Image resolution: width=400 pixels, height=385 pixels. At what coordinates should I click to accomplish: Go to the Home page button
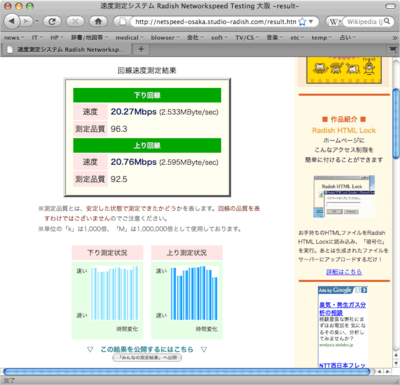coord(98,21)
